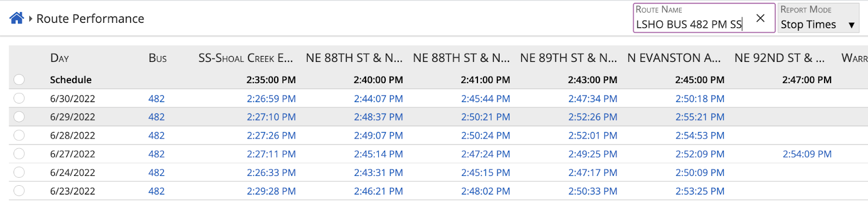Open the 2:50:18 PM stop time
The height and width of the screenshot is (201, 868).
tap(700, 99)
